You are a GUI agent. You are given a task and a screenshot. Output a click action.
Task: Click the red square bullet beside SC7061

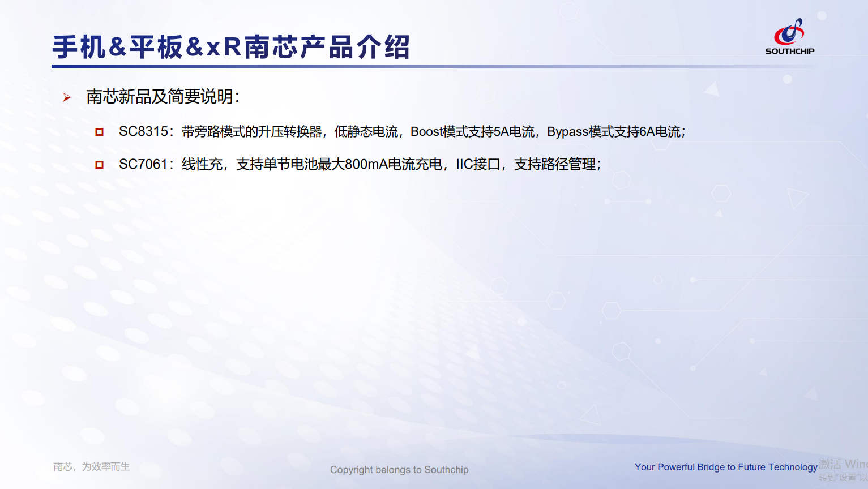click(100, 165)
